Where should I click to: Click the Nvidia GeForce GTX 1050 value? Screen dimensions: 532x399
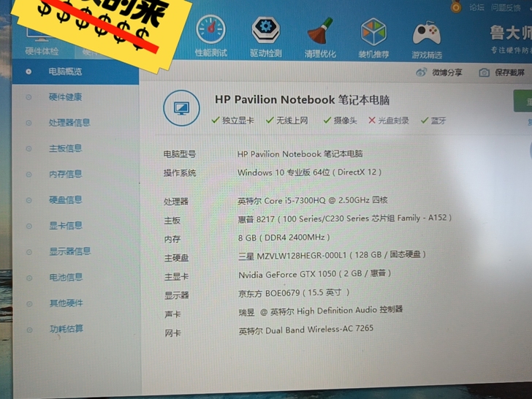click(314, 274)
